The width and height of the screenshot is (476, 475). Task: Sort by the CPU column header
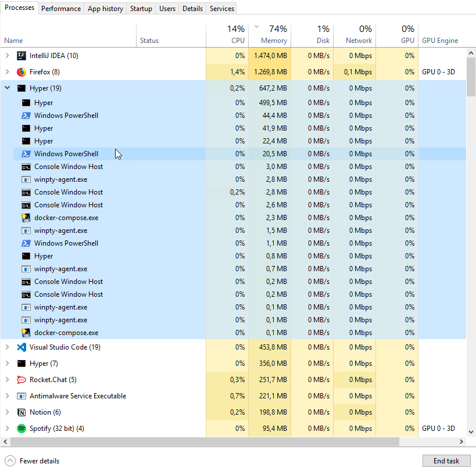click(227, 35)
